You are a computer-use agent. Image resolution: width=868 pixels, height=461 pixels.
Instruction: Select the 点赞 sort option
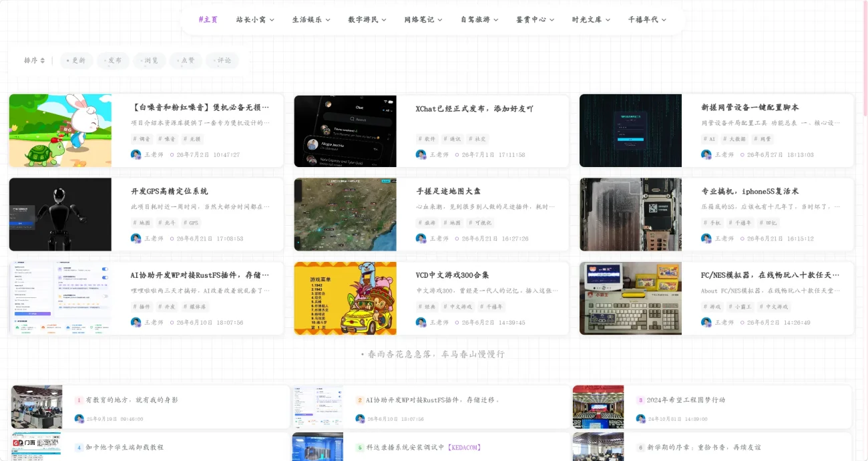pos(186,61)
